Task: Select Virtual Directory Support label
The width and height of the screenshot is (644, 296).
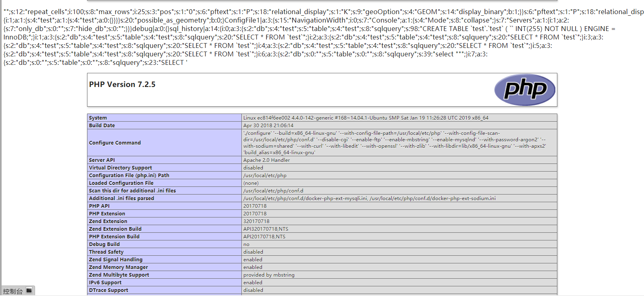Action: pos(120,168)
